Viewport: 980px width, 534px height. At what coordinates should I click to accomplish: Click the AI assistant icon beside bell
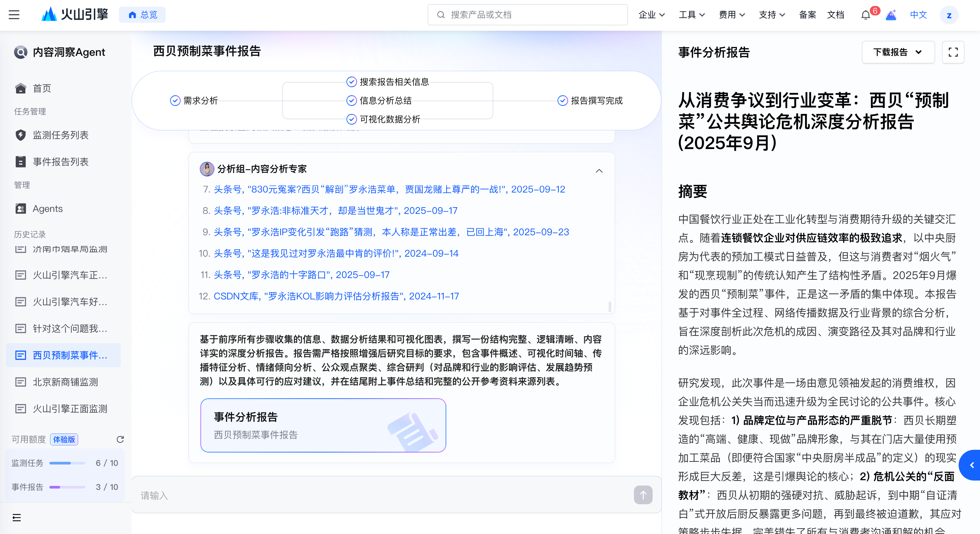click(x=891, y=15)
